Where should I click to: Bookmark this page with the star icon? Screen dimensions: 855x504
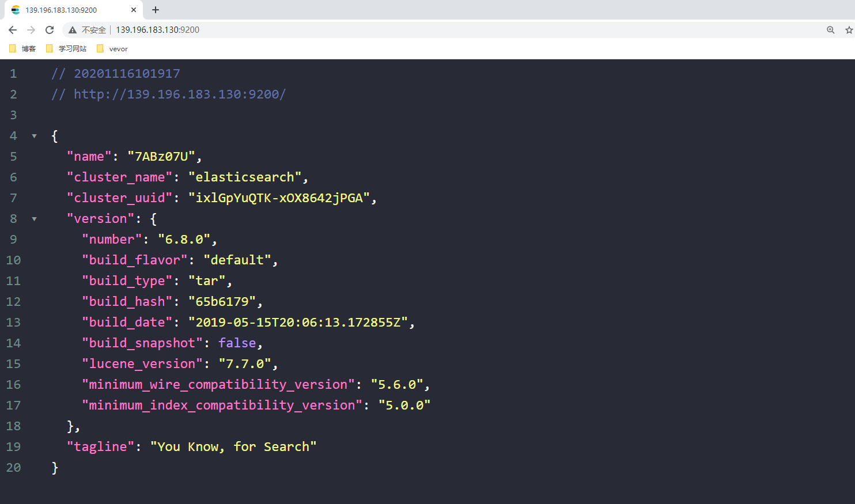click(x=849, y=30)
